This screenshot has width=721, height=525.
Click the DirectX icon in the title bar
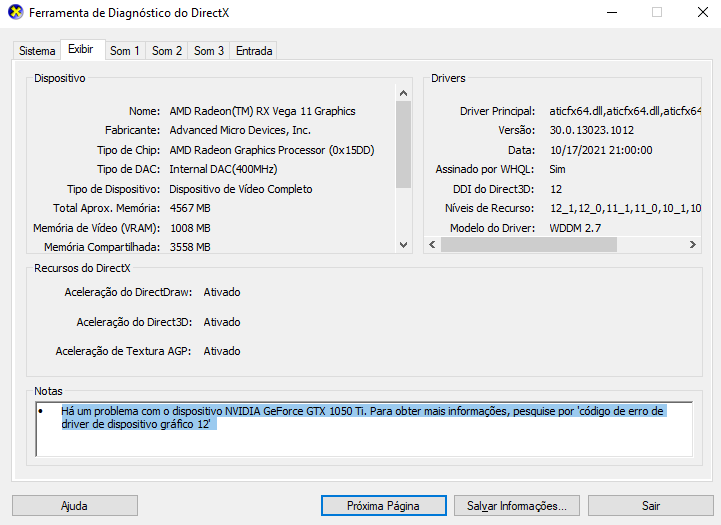point(16,12)
